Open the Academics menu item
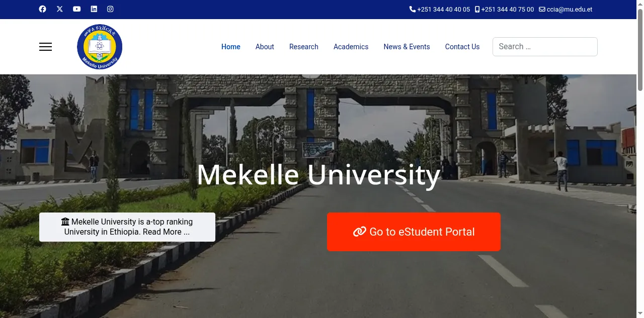The height and width of the screenshot is (318, 644). point(351,47)
